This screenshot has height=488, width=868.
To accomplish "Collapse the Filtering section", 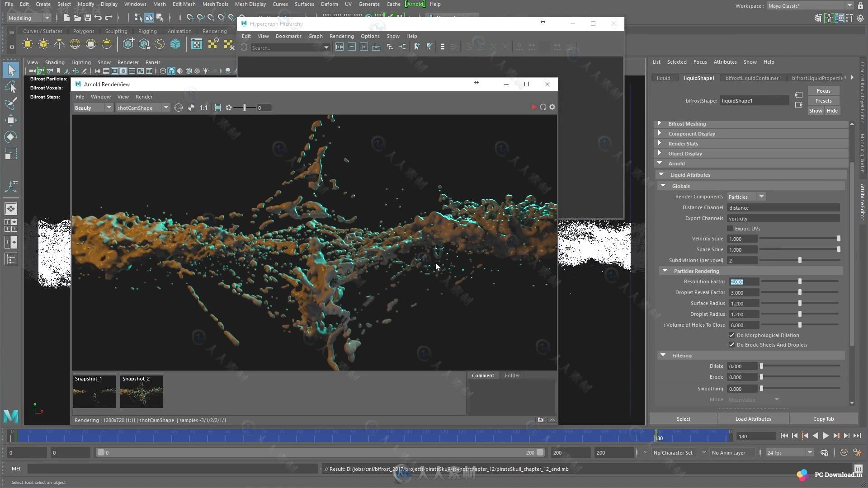I will [x=751, y=356].
